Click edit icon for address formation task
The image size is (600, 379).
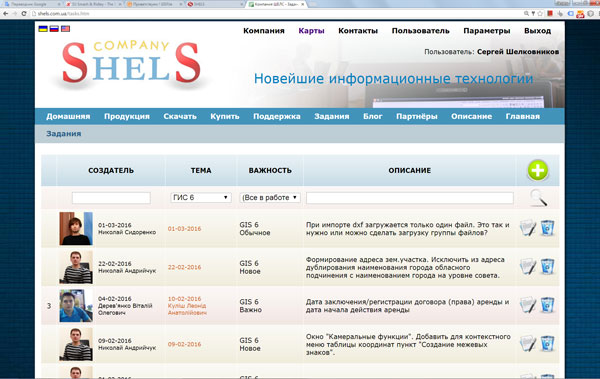pyautogui.click(x=528, y=266)
